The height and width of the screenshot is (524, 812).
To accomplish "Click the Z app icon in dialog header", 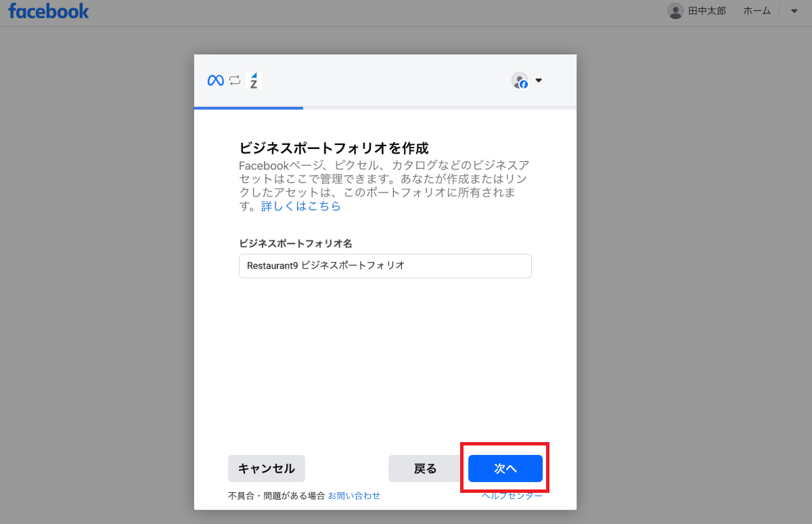I will coord(254,81).
